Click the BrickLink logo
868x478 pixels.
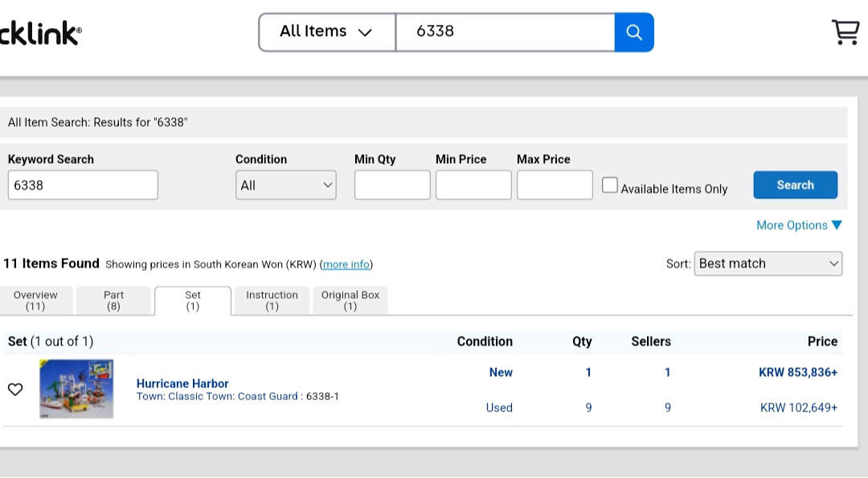(x=40, y=33)
